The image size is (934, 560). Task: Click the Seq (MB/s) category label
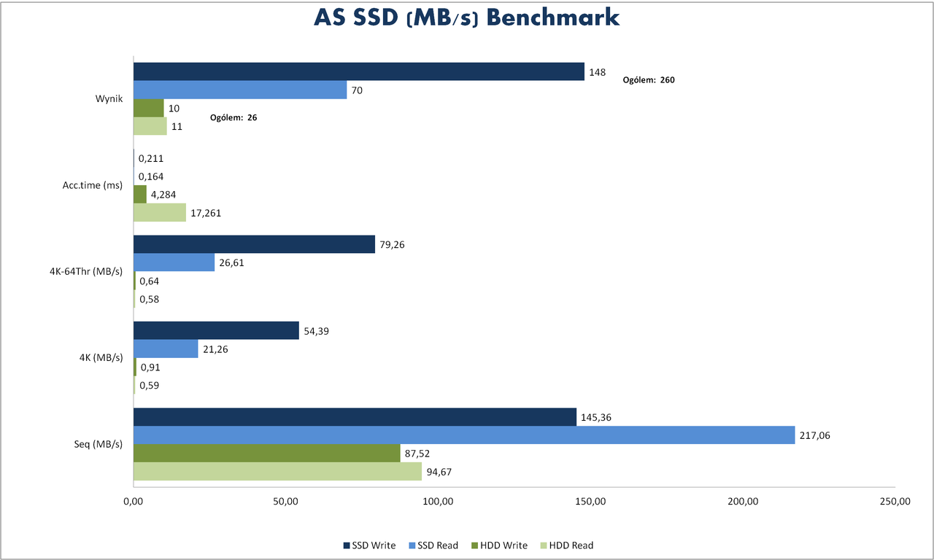pos(100,444)
